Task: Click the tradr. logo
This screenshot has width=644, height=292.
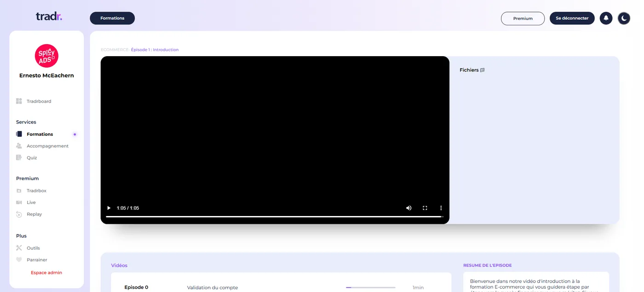Action: (x=49, y=17)
